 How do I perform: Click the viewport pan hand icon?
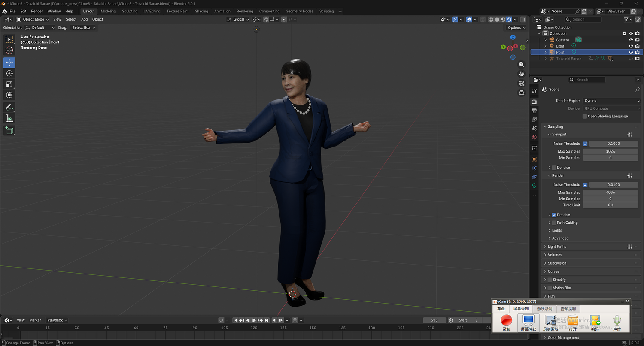pos(522,74)
